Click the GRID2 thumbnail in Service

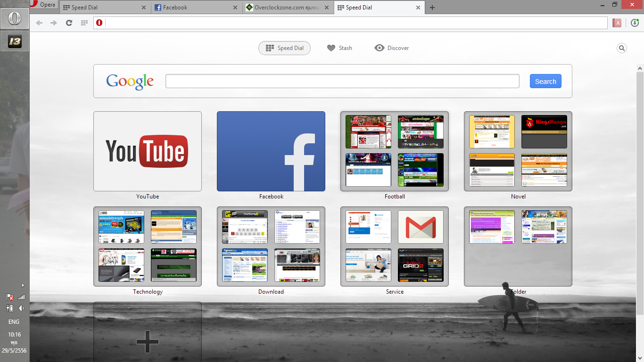click(421, 265)
